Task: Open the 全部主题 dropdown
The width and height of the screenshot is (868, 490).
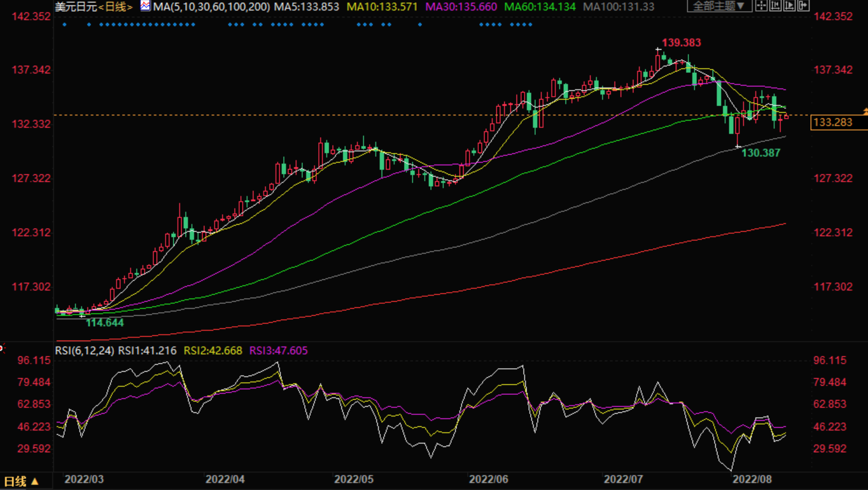Action: pos(719,6)
